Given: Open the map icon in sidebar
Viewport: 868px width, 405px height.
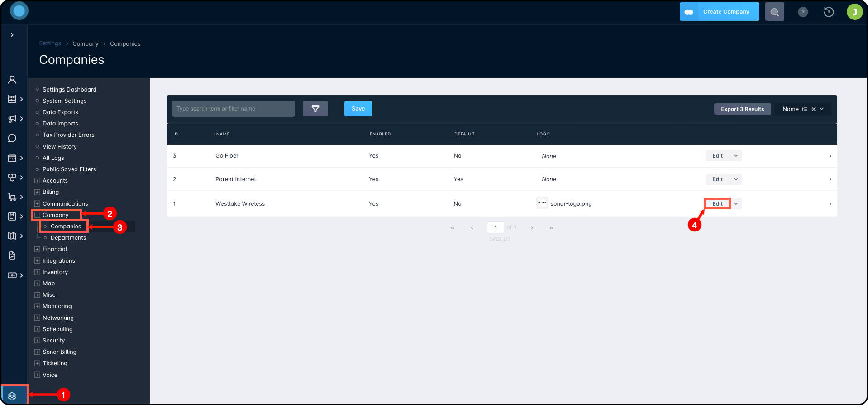Looking at the screenshot, I should point(12,236).
